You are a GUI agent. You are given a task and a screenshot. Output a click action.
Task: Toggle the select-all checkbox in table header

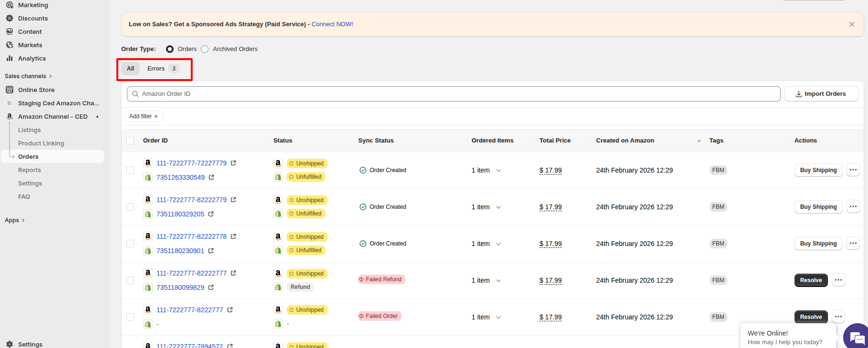click(x=130, y=141)
